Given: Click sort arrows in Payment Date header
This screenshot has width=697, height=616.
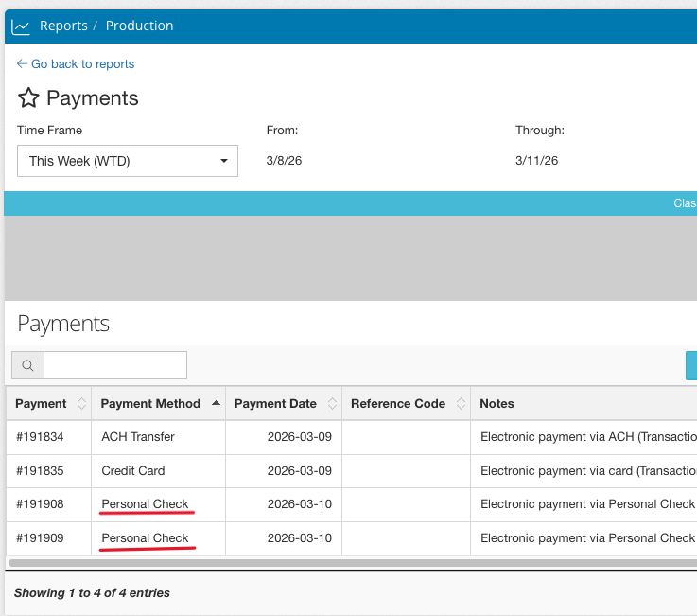Looking at the screenshot, I should pos(332,404).
